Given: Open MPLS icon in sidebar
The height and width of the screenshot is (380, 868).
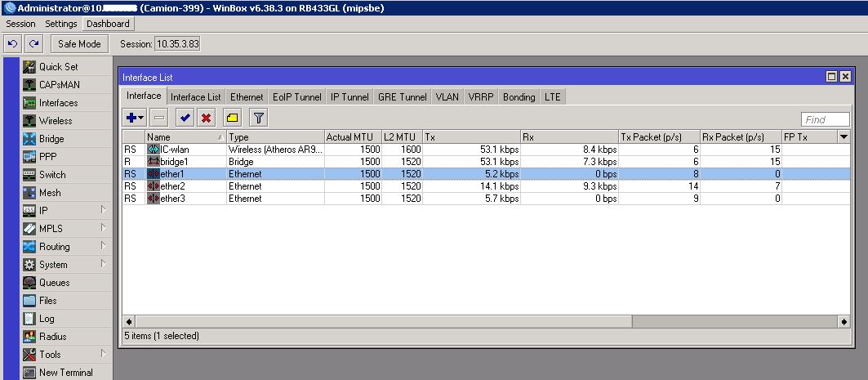Looking at the screenshot, I should tap(29, 229).
